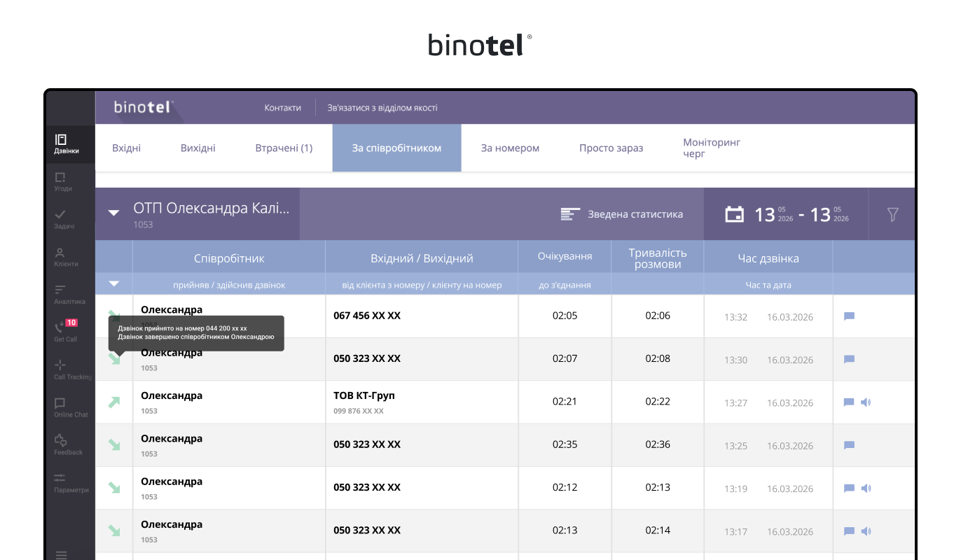Click the number 067 456 XX XX
961x560 pixels.
point(367,316)
